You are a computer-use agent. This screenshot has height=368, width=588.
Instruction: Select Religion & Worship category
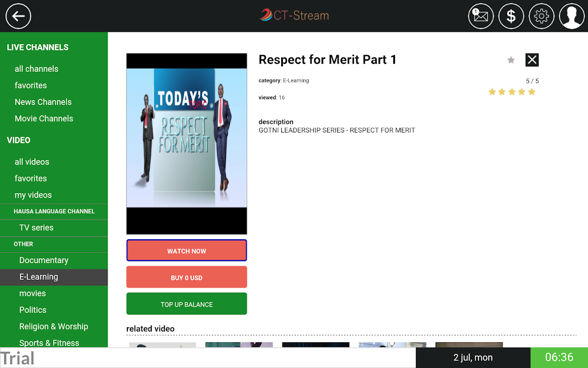click(54, 327)
